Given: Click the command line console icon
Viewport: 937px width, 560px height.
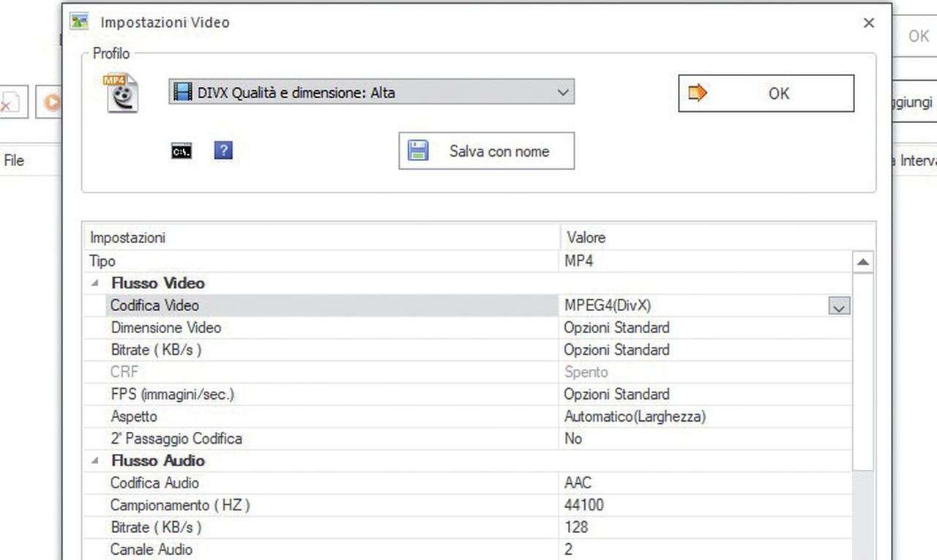Looking at the screenshot, I should click(182, 152).
